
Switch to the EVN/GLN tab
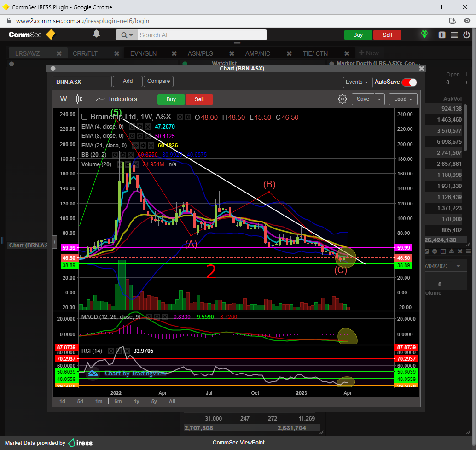pos(143,53)
